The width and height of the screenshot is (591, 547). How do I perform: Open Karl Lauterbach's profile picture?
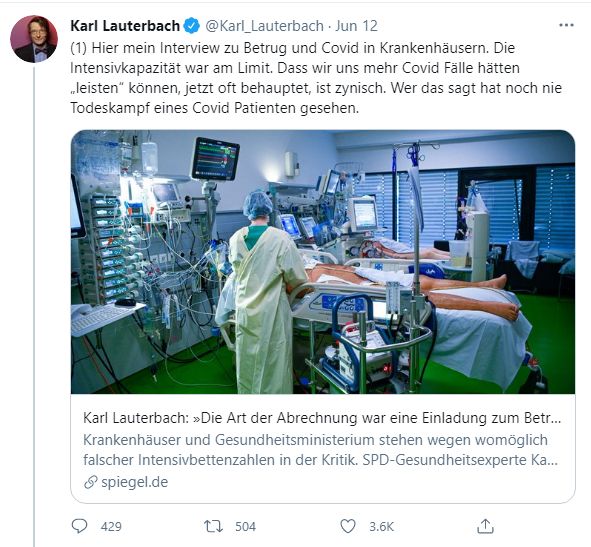click(34, 39)
